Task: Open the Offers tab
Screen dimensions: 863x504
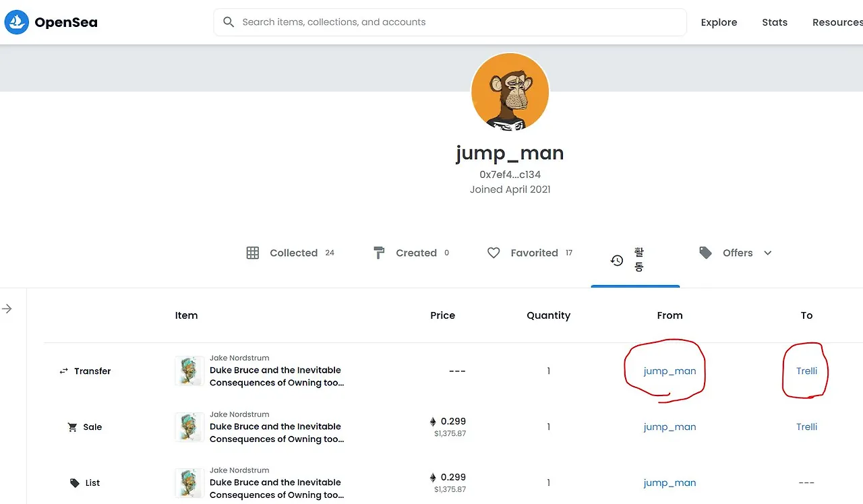Action: click(736, 253)
